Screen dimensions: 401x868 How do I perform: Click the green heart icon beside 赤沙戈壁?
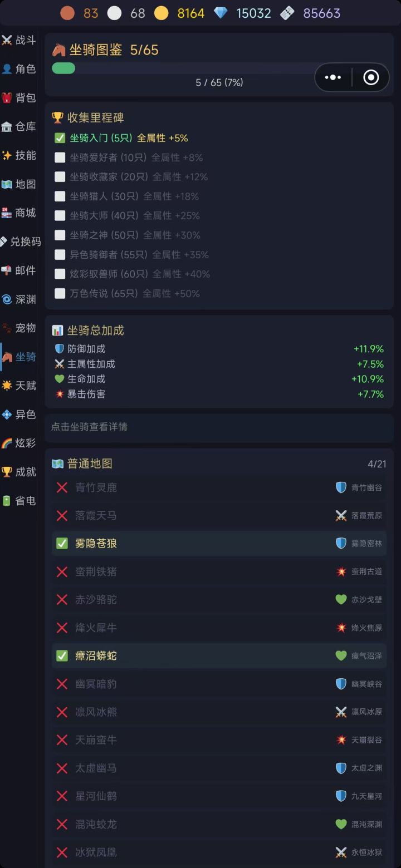pos(341,600)
